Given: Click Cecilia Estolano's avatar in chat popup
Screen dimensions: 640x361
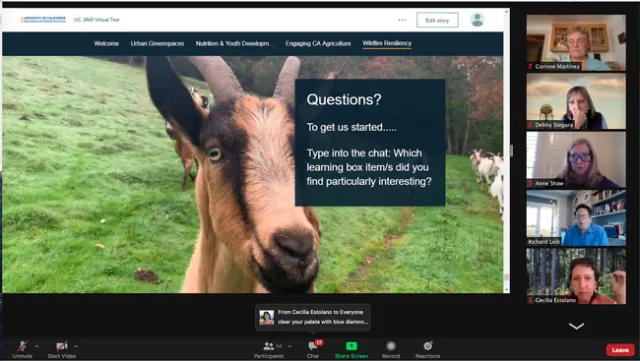Looking at the screenshot, I should click(x=267, y=317).
